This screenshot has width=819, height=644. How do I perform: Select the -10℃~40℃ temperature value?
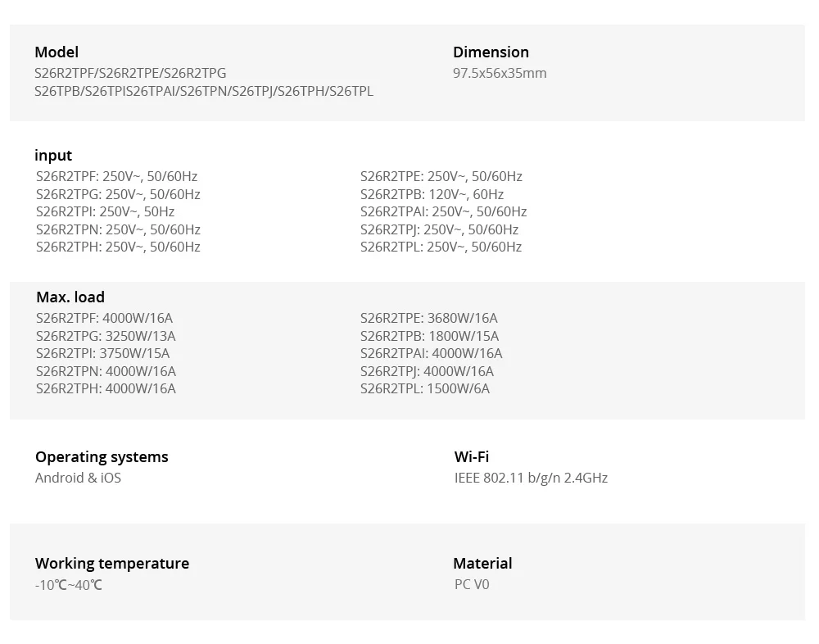click(69, 585)
